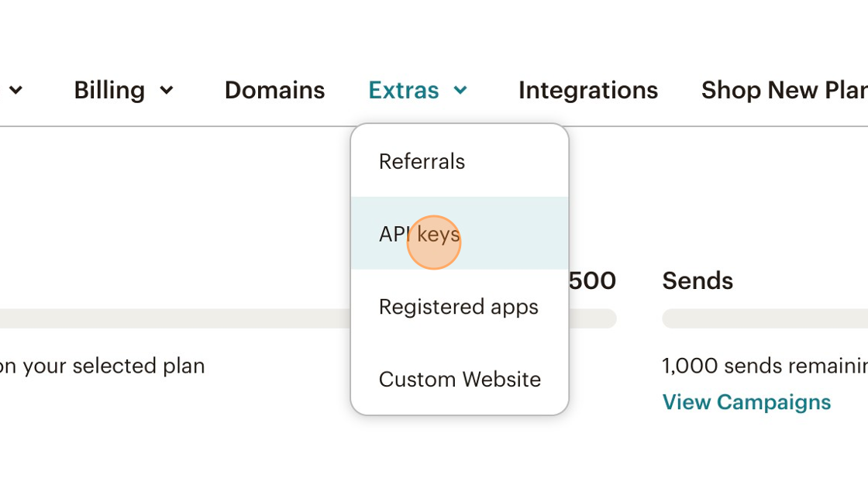Open the Shop New Plan tab
The width and height of the screenshot is (868, 485).
[784, 91]
